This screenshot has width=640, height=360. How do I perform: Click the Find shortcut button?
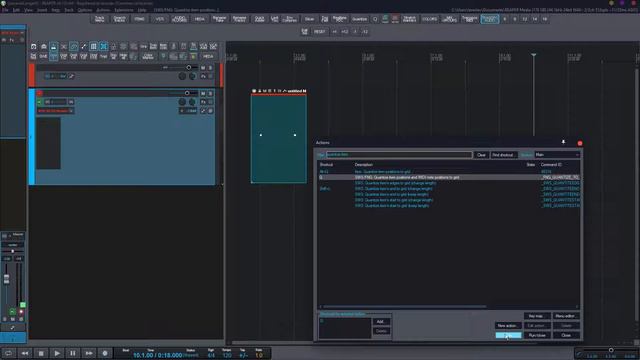[503, 155]
